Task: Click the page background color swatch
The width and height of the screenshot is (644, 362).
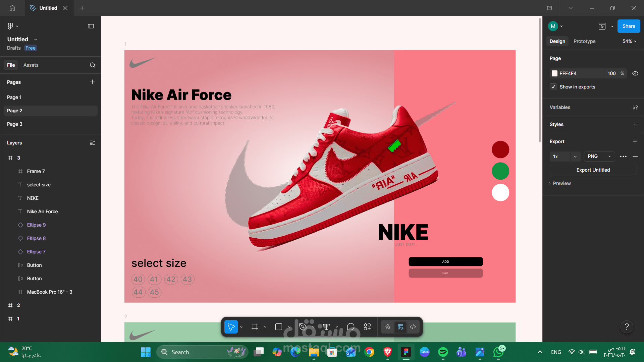Action: (x=554, y=73)
